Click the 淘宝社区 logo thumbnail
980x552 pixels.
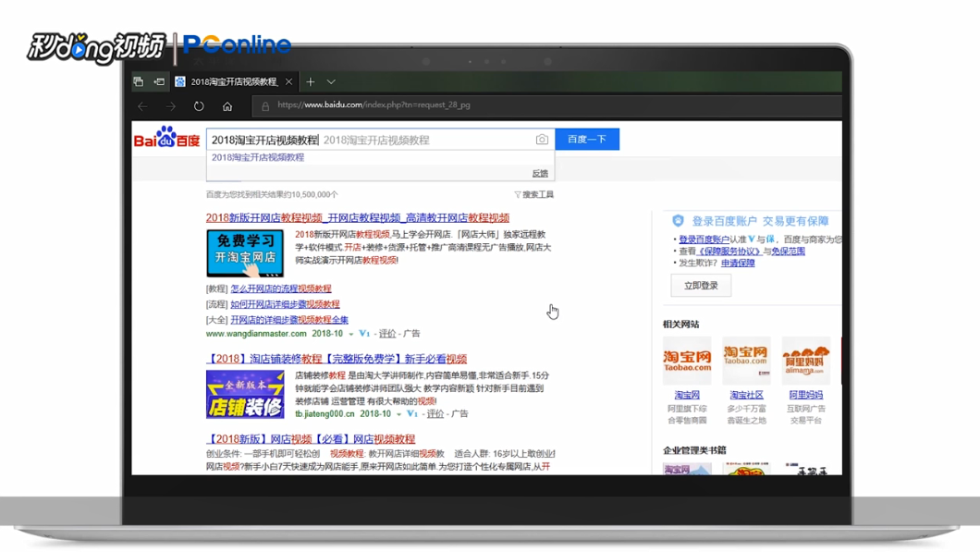click(746, 361)
